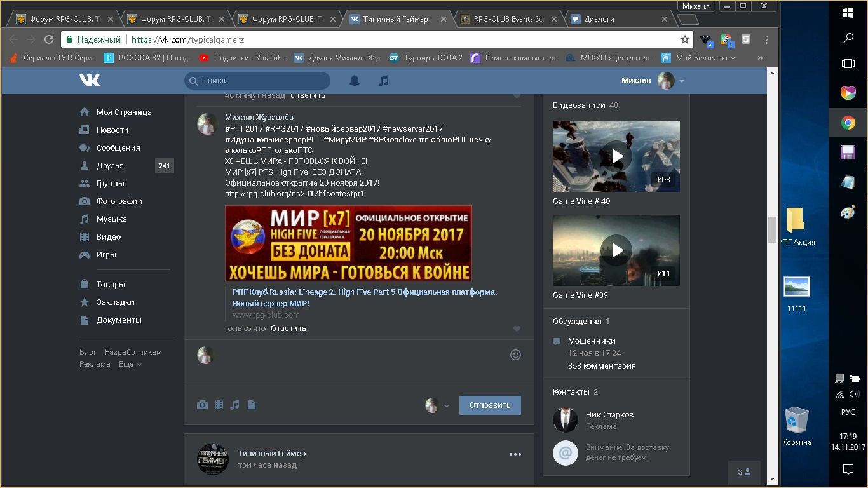Viewport: 868px width, 488px height.
Task: Open the Мошенники discussion
Action: pyautogui.click(x=592, y=341)
